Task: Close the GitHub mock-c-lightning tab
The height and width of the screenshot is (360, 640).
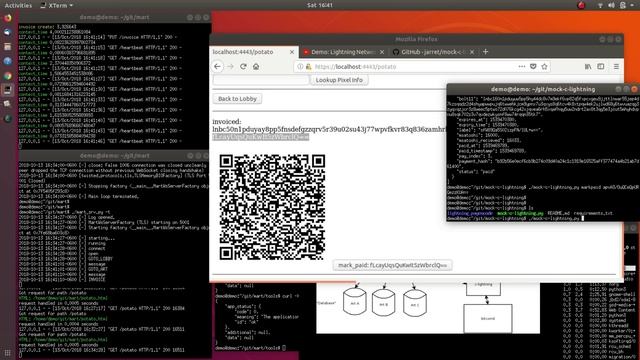Action: tap(472, 52)
